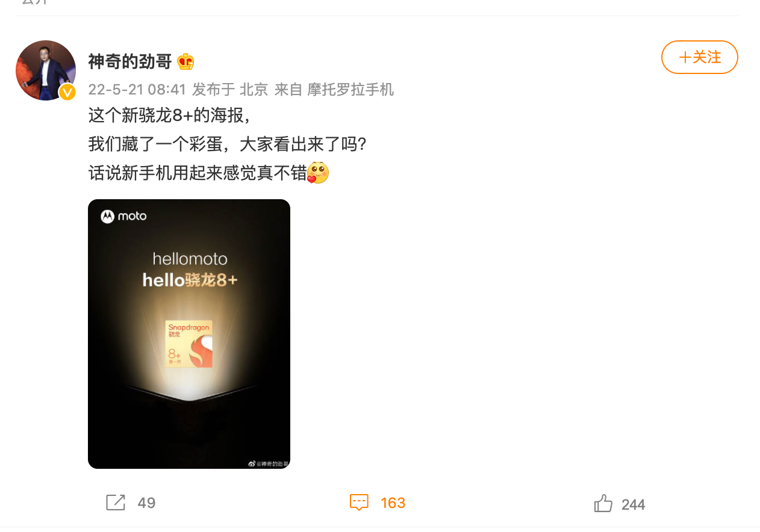Click the orange verified V badge

67,92
